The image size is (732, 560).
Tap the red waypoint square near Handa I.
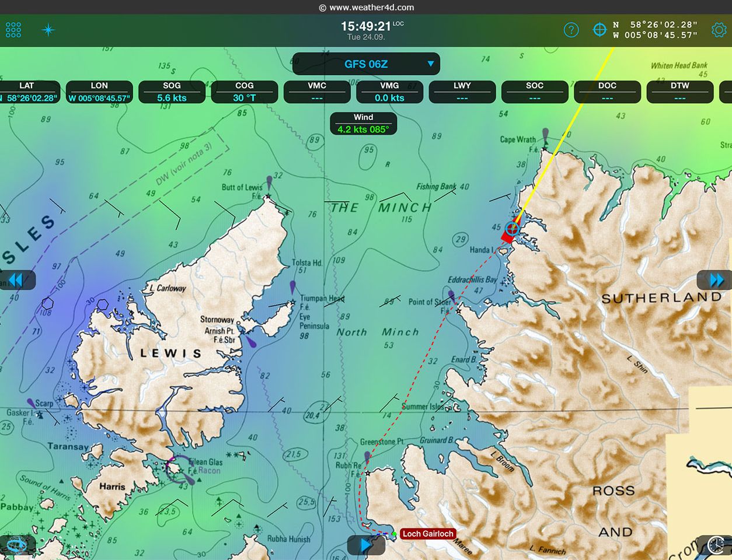[x=507, y=237]
